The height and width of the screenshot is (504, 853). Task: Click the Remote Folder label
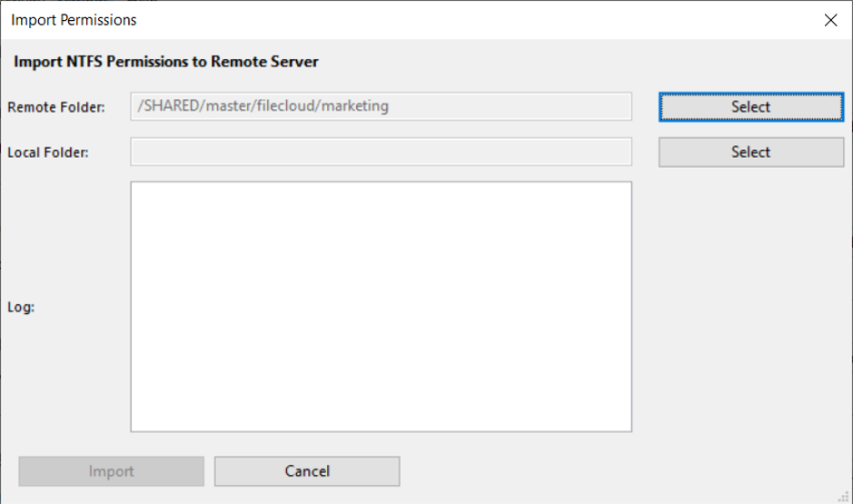[x=56, y=107]
